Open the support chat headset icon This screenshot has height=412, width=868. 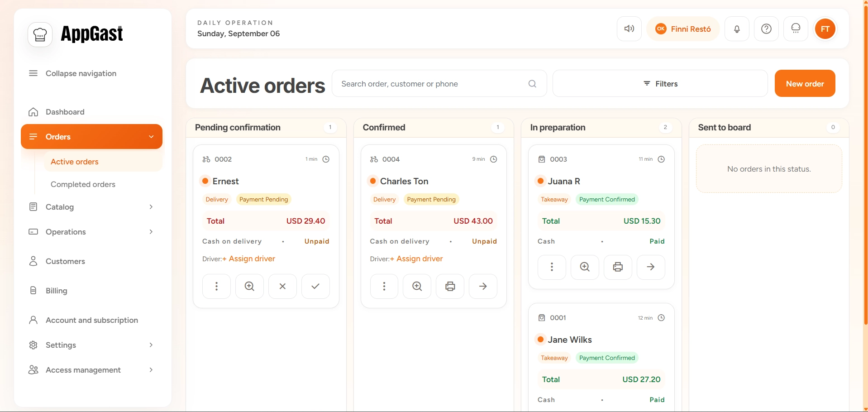(796, 29)
